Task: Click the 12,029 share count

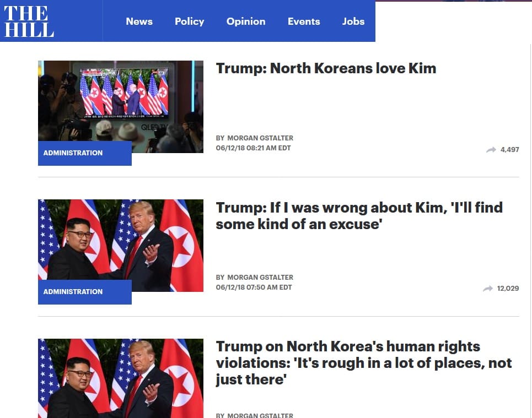Action: 508,289
